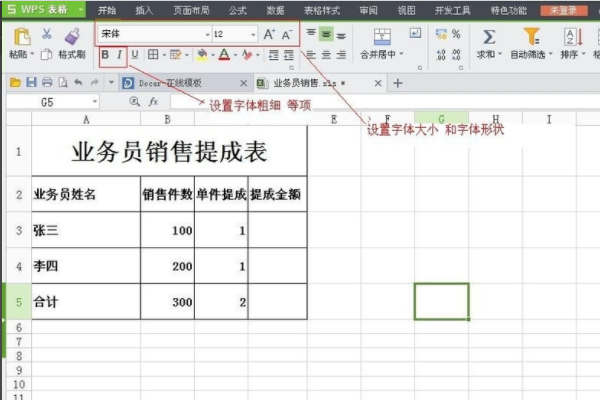The image size is (600, 400).
Task: Toggle Underline formatting
Action: click(x=135, y=55)
